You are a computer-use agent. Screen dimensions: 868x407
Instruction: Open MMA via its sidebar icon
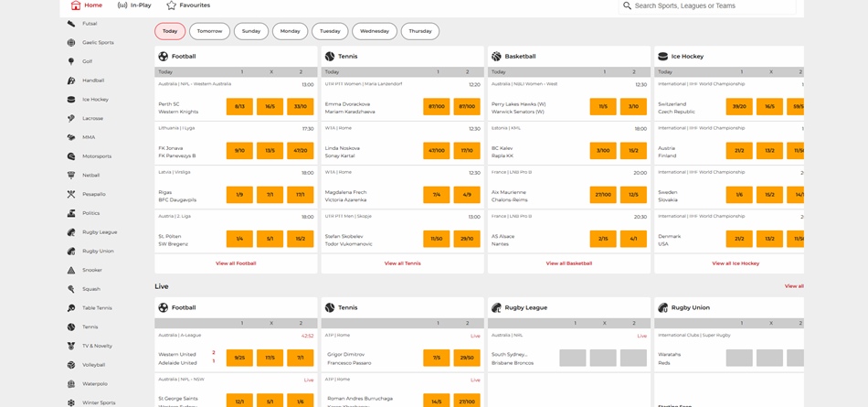(x=71, y=137)
